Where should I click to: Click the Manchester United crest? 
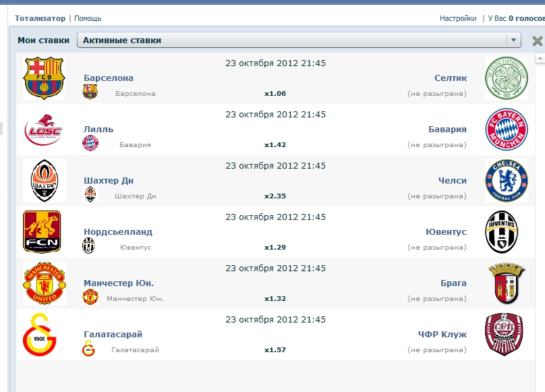[44, 283]
